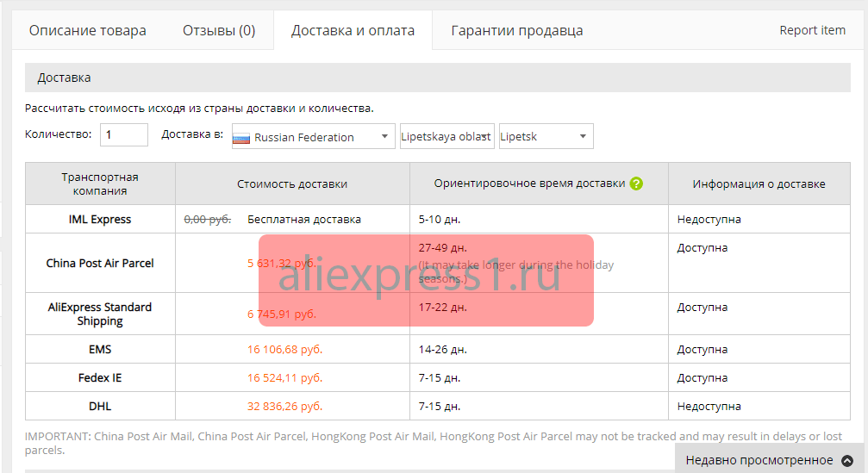
Task: Click the 16 524,11 руб. Fedex price
Action: [x=284, y=378]
